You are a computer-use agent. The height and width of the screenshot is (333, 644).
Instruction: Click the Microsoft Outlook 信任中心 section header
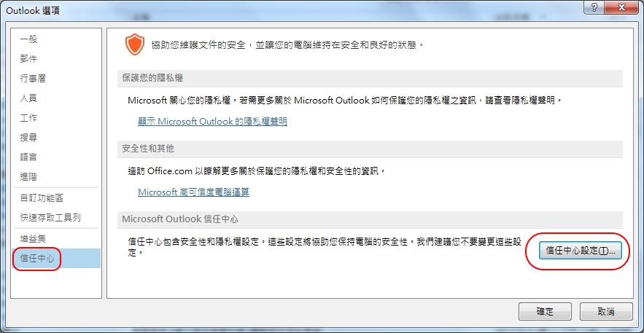370,219
